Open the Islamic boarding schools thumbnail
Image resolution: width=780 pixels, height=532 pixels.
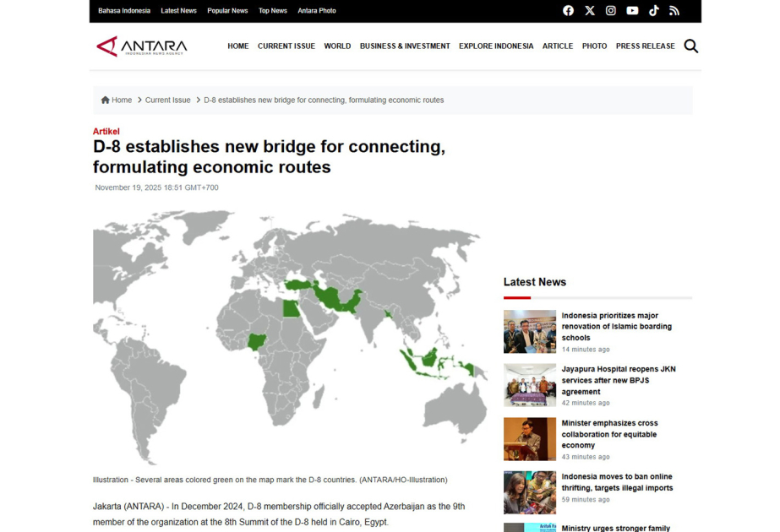[530, 332]
